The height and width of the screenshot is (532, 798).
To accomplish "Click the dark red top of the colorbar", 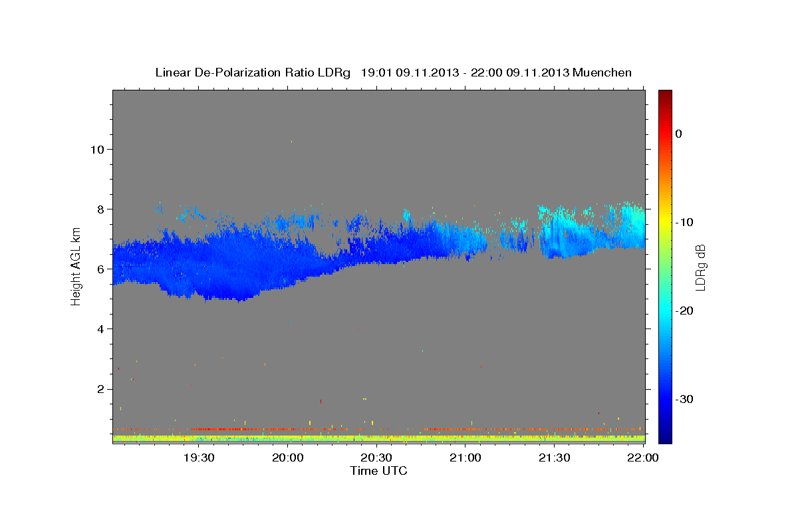I will coord(665,94).
